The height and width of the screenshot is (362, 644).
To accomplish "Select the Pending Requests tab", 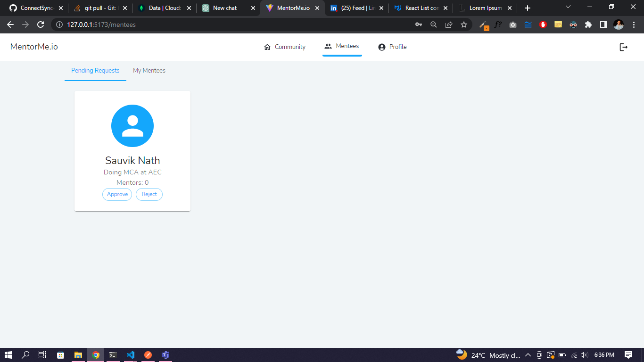I will pos(95,70).
